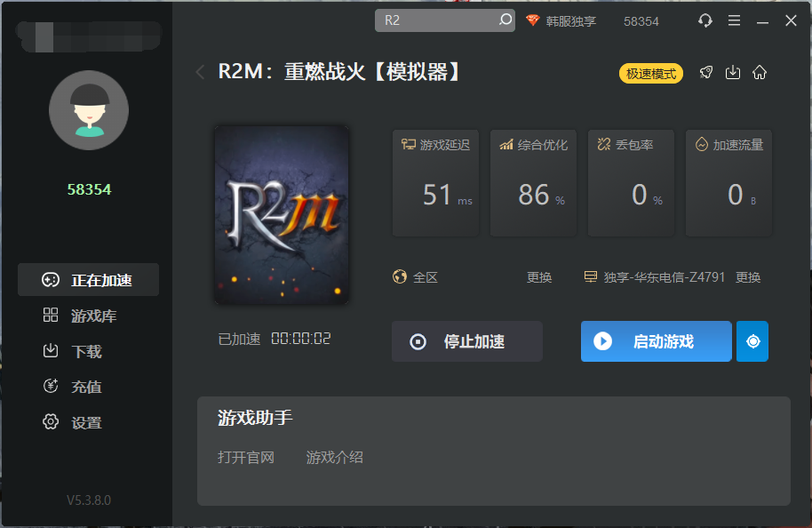Click the coin icon beside 充值
The height and width of the screenshot is (528, 812).
[51, 386]
